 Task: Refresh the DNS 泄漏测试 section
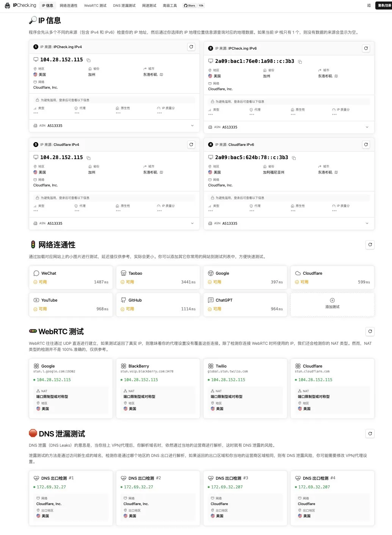click(370, 434)
